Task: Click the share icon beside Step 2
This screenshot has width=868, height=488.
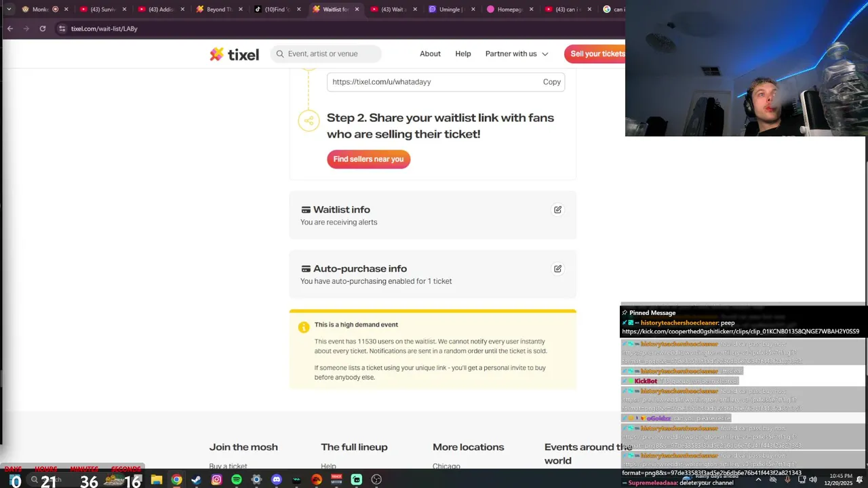Action: point(309,121)
